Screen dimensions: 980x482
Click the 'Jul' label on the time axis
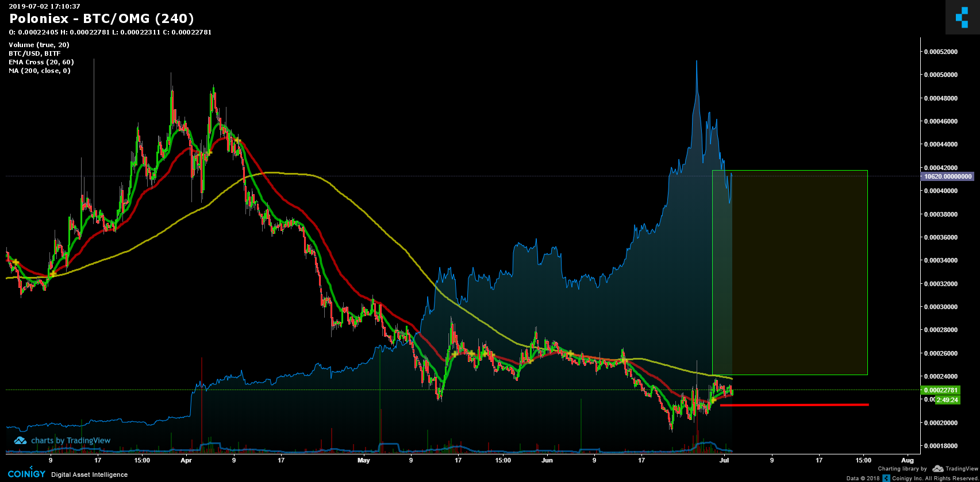click(x=725, y=460)
